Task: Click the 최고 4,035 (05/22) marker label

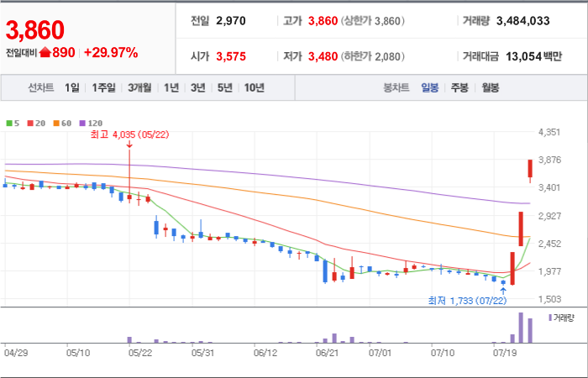Action: pyautogui.click(x=129, y=134)
